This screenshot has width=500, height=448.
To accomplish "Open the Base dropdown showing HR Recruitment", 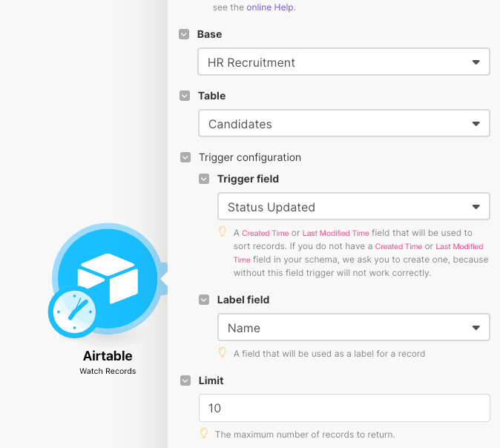I will coord(343,62).
